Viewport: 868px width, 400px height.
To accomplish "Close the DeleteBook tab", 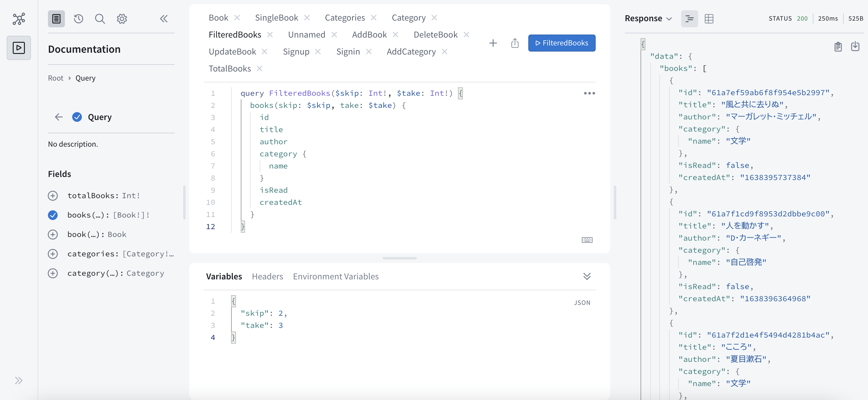I will coord(466,34).
